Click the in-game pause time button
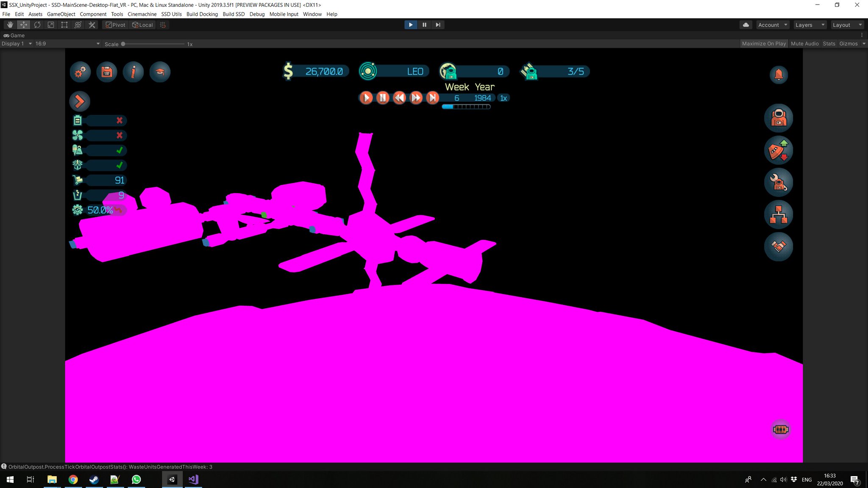Viewport: 868px width, 488px height. tap(382, 98)
